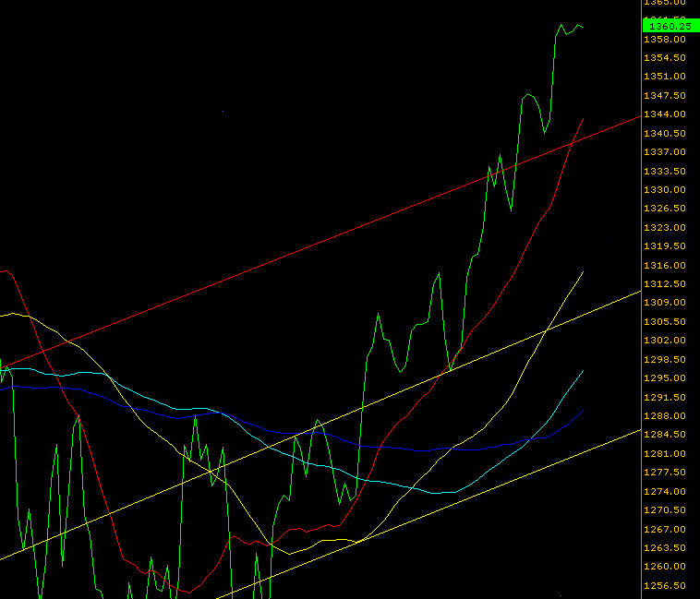Click the 1274.00 price axis label
The image size is (700, 599).
[665, 492]
